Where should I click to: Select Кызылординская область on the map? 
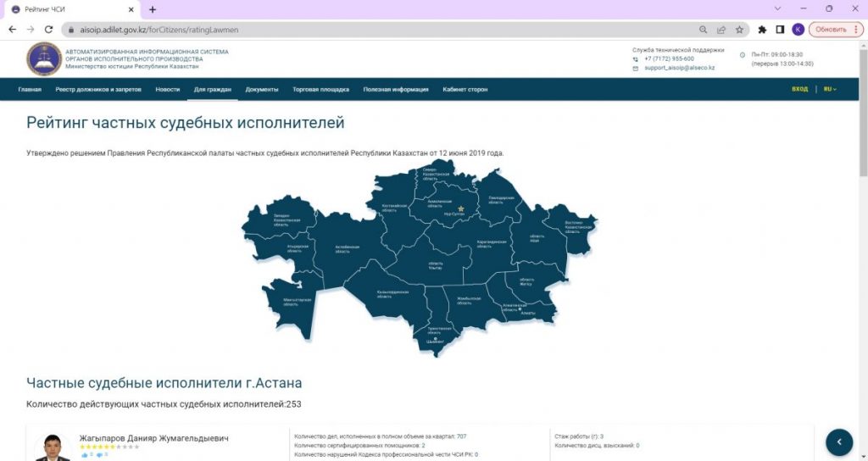point(392,293)
